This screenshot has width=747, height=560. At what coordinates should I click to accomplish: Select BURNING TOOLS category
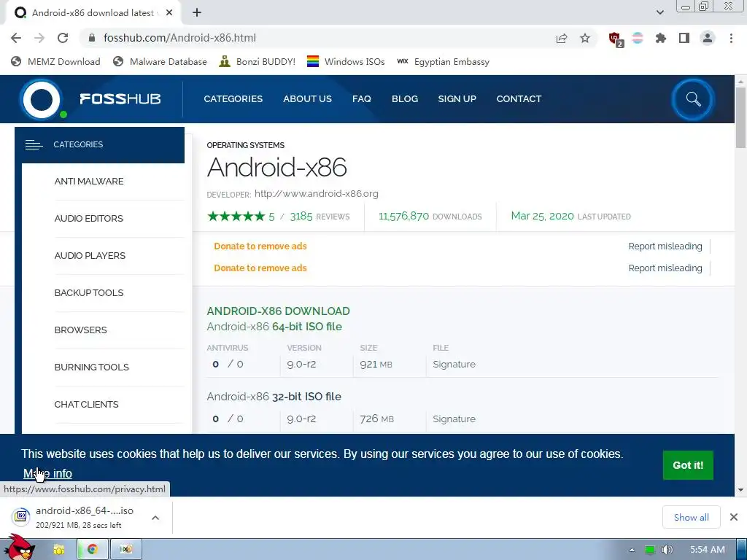tap(91, 367)
